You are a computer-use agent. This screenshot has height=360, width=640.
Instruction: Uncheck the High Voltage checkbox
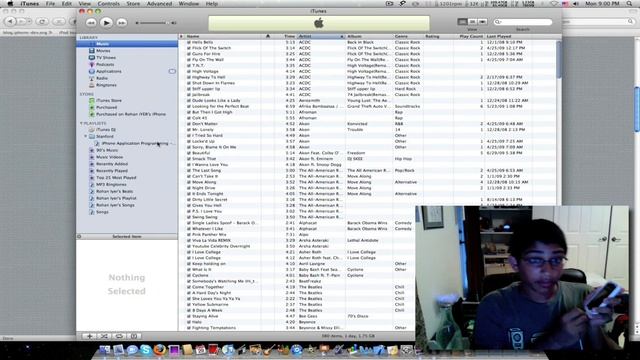[x=189, y=71]
